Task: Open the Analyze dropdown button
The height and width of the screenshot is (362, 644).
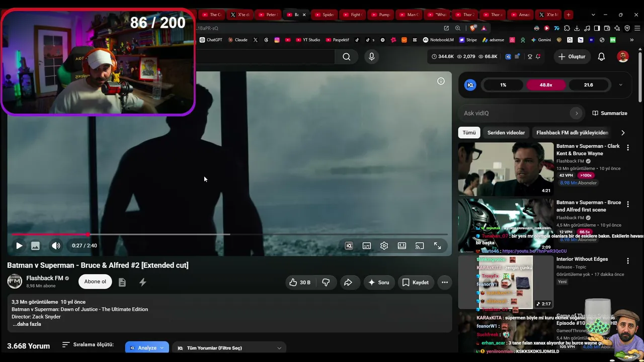Action: (147, 348)
